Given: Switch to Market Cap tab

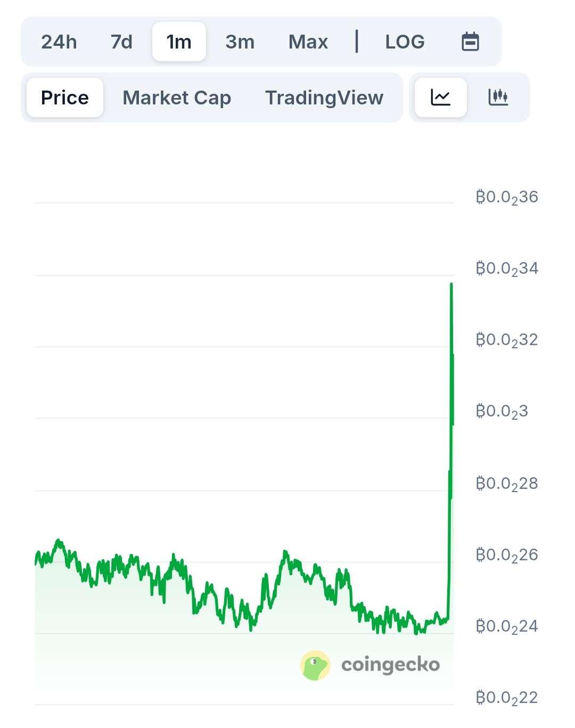Looking at the screenshot, I should [x=177, y=97].
